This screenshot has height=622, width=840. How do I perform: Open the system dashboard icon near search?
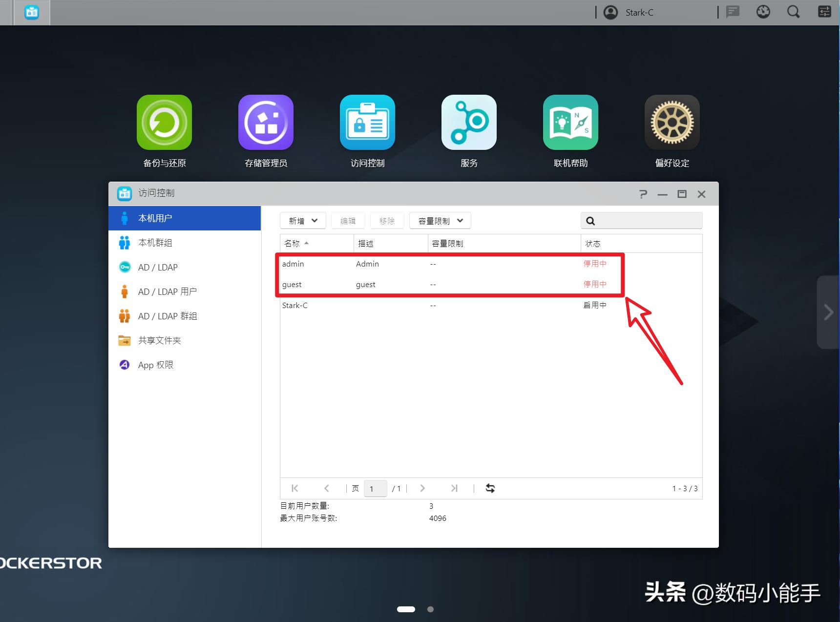click(763, 12)
